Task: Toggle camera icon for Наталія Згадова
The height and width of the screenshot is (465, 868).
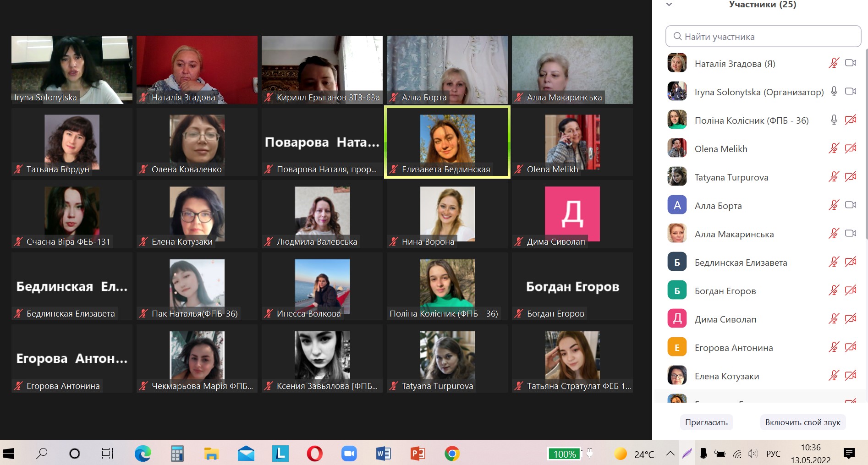Action: coord(851,63)
